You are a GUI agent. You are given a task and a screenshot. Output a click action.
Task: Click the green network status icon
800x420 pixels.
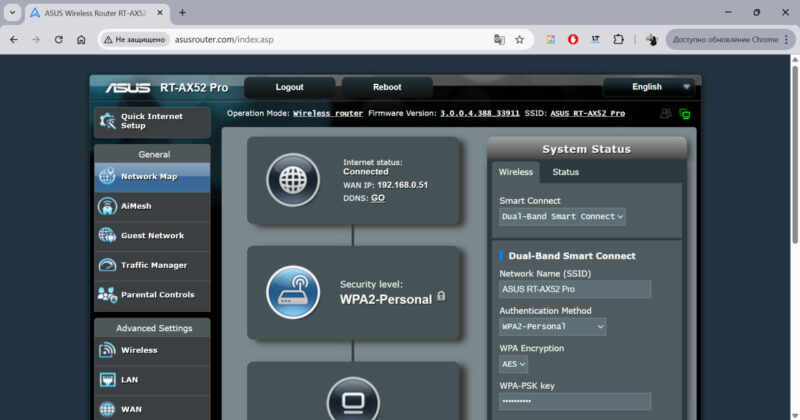click(685, 114)
